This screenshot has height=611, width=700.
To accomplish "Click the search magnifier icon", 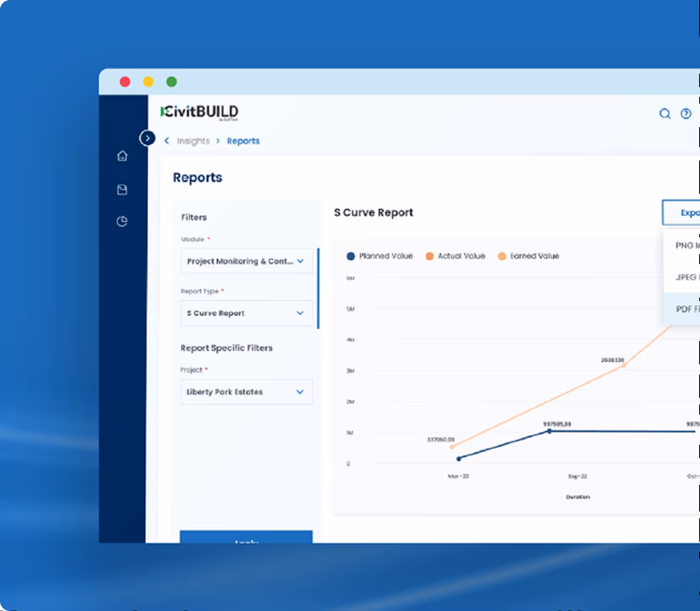I will pos(665,114).
